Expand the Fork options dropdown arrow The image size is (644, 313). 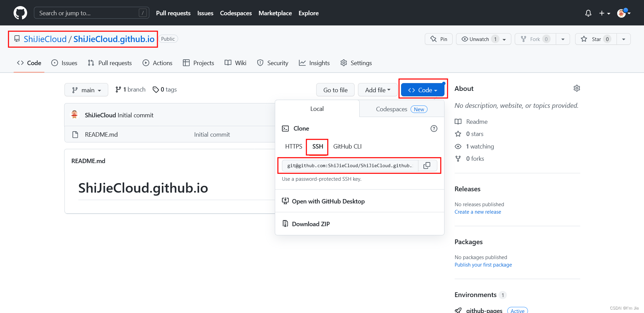pos(563,39)
